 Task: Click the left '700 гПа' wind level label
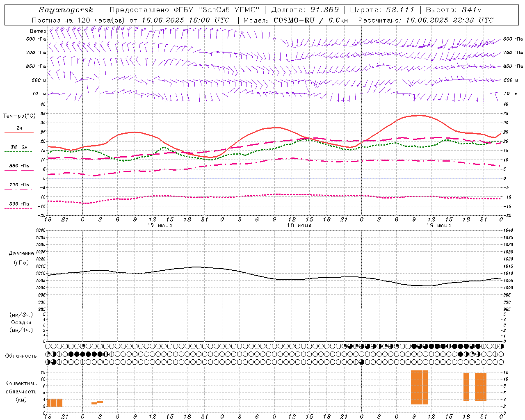pyautogui.click(x=36, y=52)
